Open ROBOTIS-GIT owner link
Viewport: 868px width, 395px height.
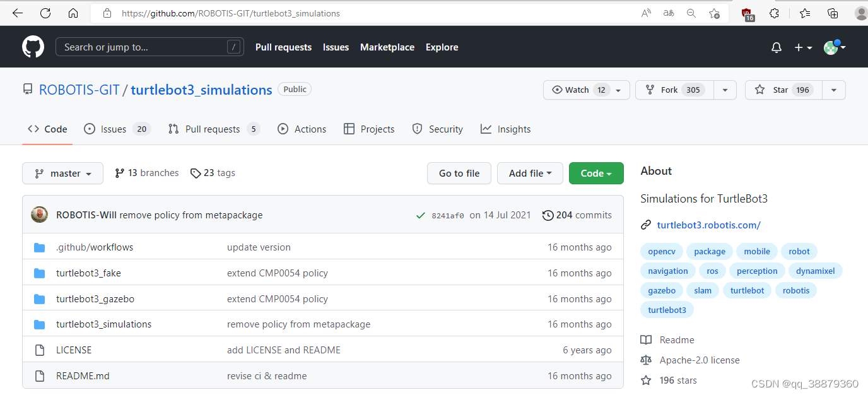click(x=79, y=90)
